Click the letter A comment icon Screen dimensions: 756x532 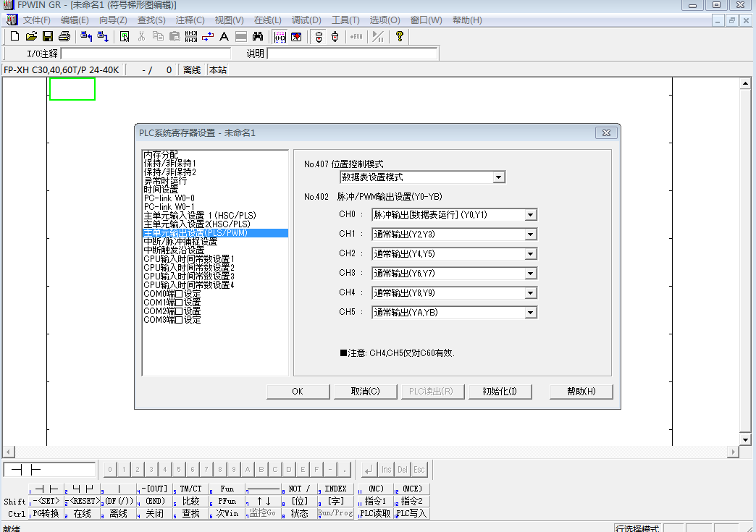(x=224, y=36)
